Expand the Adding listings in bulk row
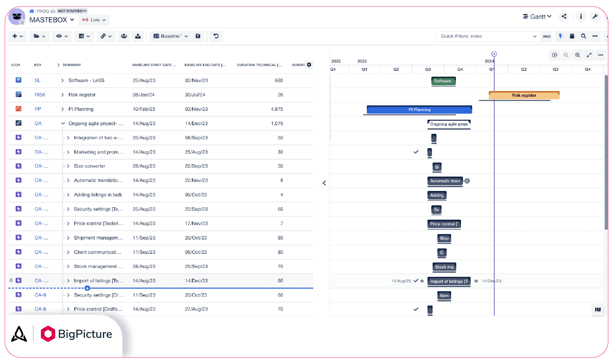This screenshot has height=364, width=613. click(x=68, y=195)
